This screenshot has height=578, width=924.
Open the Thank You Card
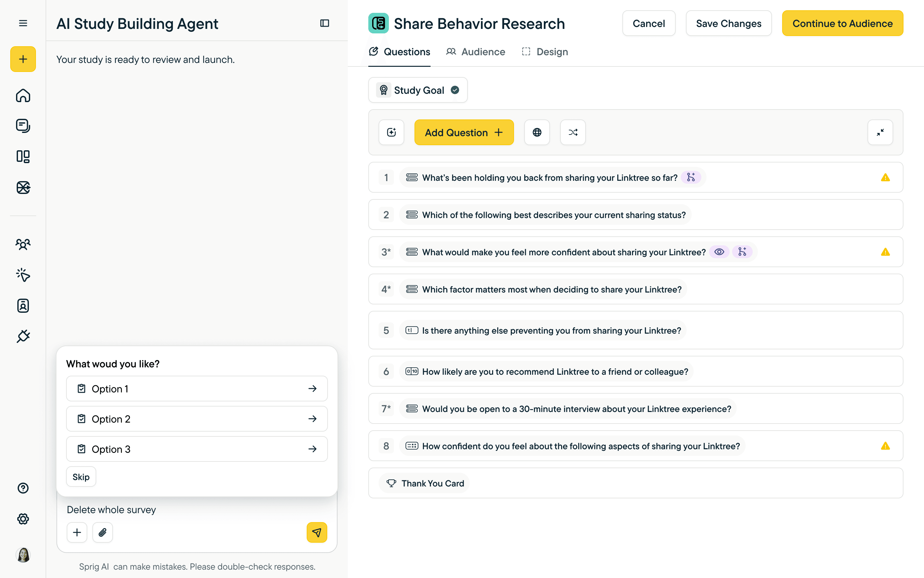click(x=635, y=483)
